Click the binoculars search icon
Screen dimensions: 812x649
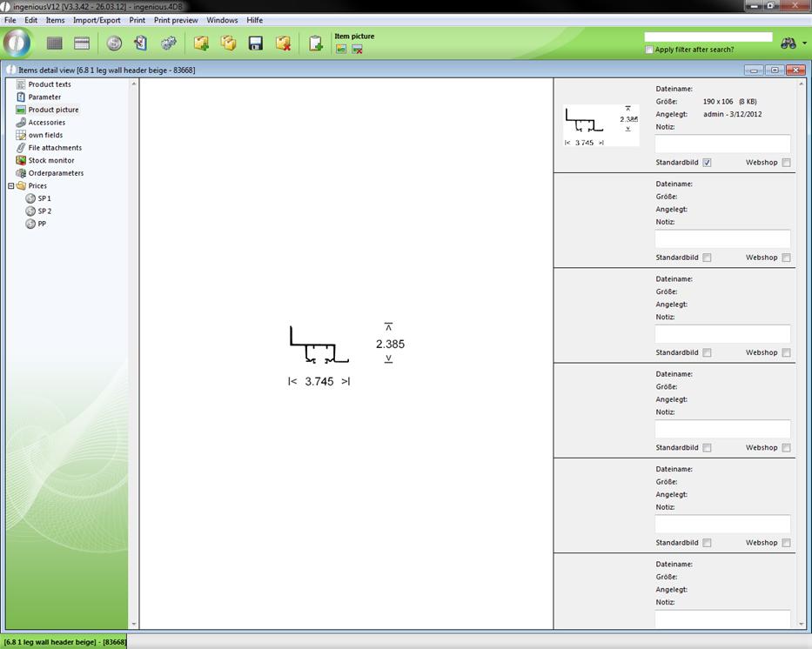tap(789, 43)
